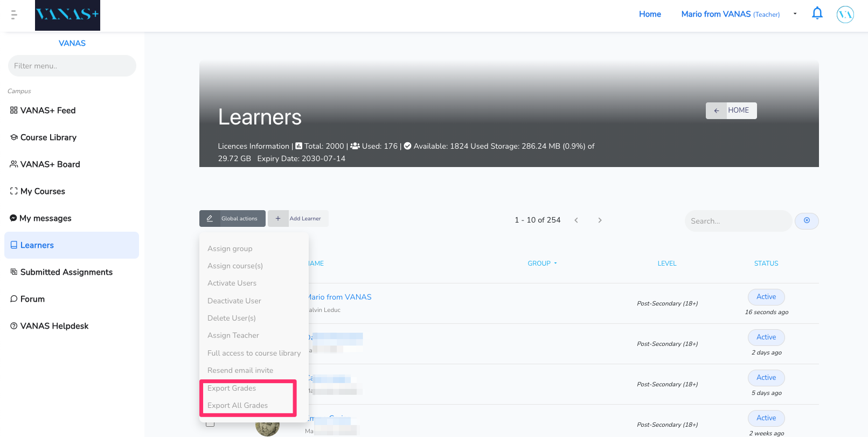The width and height of the screenshot is (868, 437).
Task: Click '1 - 10 of 254' pagination text
Action: click(x=537, y=220)
